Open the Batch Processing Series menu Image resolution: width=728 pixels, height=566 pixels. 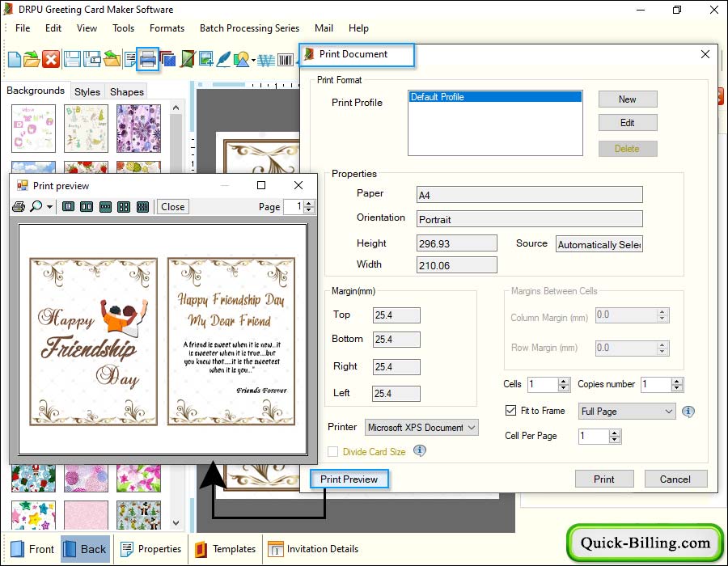(x=249, y=28)
